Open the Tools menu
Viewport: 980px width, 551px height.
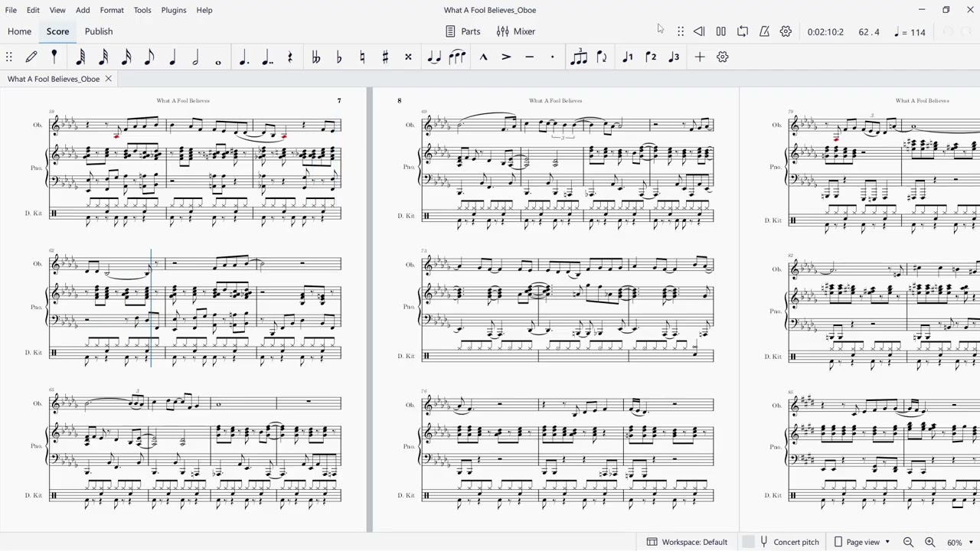coord(142,10)
